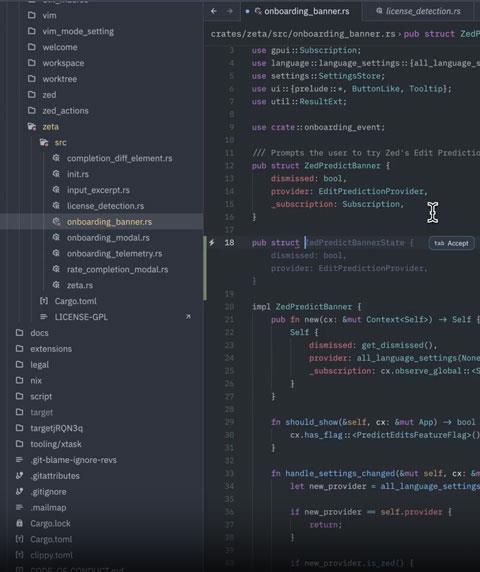
Task: Expand the worktree folder
Action: coord(59,79)
